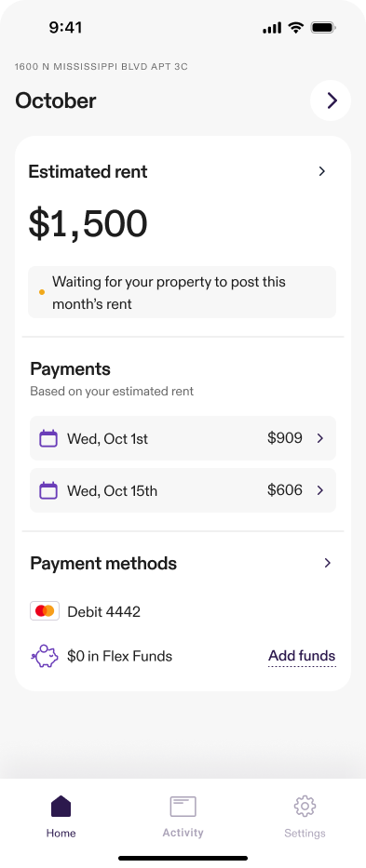
Task: Expand the $909 payment chevron
Action: [320, 438]
